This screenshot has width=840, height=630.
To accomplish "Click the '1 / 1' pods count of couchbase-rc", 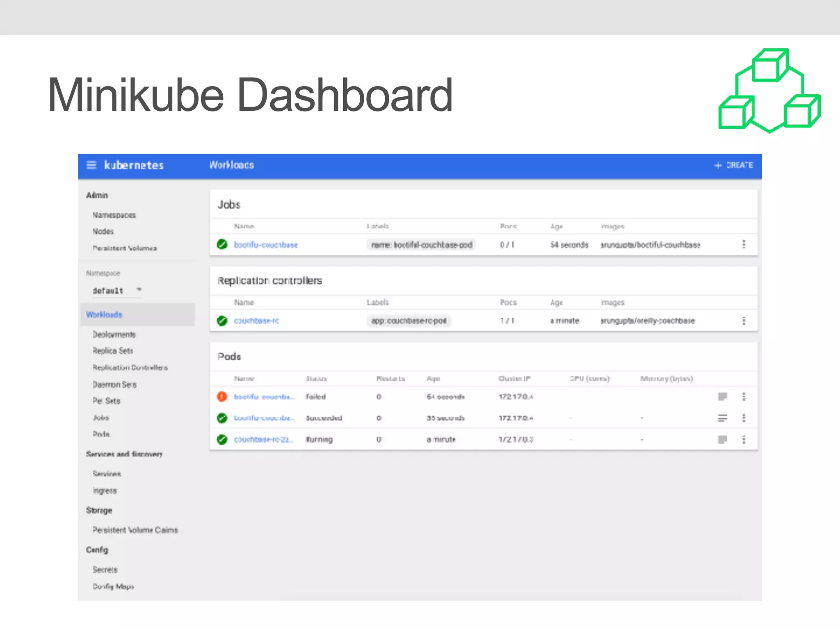I will [x=507, y=321].
